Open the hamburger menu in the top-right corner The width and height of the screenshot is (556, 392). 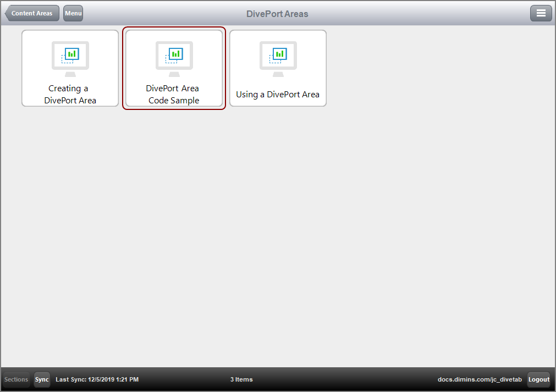[x=541, y=13]
